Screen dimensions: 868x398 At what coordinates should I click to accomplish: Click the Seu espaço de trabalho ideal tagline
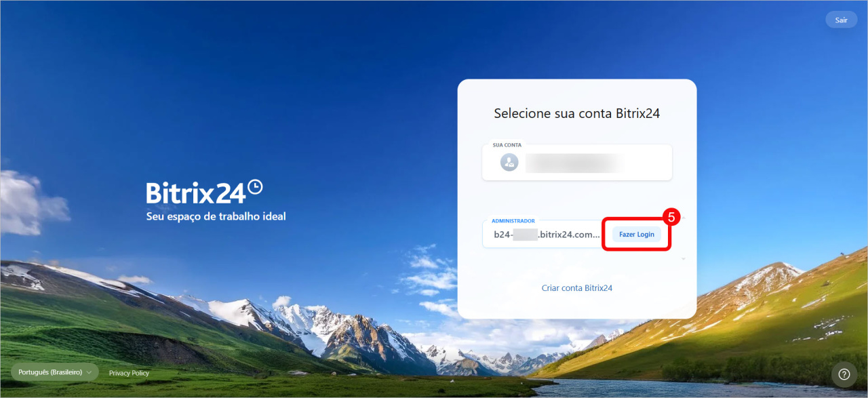coord(216,216)
